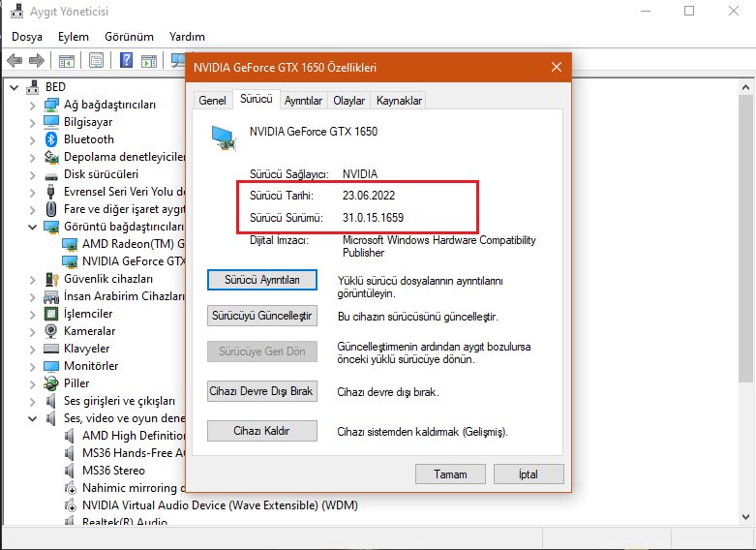This screenshot has width=756, height=550.
Task: Click the Bilgisayar computer icon
Action: click(x=51, y=122)
